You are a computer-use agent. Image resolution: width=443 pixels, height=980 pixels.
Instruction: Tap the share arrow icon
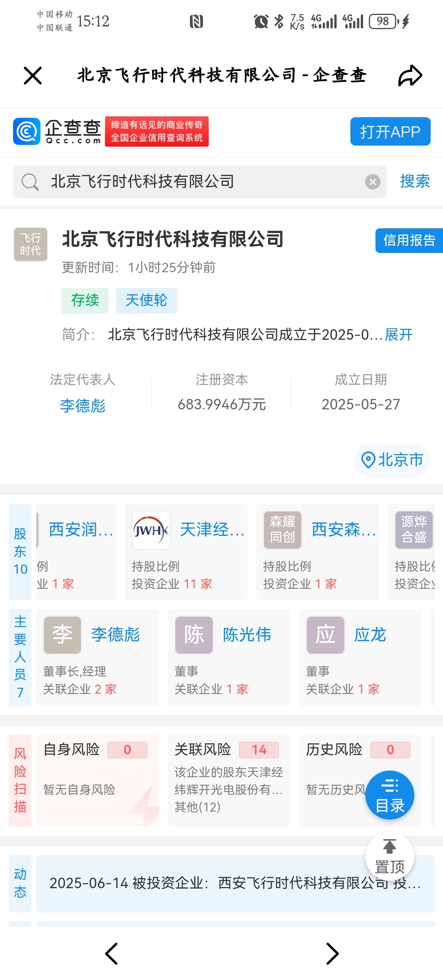click(x=410, y=75)
